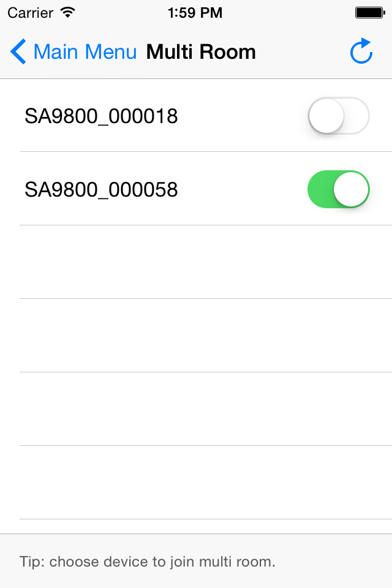Tap the 1:59 PM clock
Viewport: 392px width, 588px height.
pyautogui.click(x=195, y=13)
